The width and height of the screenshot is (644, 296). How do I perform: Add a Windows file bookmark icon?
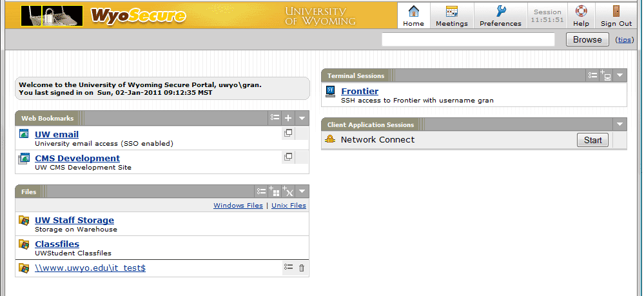pos(275,192)
